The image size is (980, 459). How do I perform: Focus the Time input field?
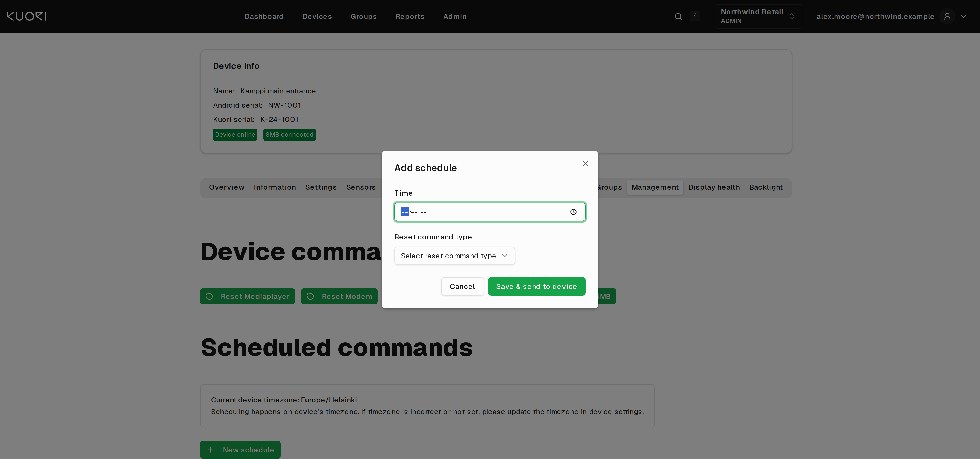point(490,212)
